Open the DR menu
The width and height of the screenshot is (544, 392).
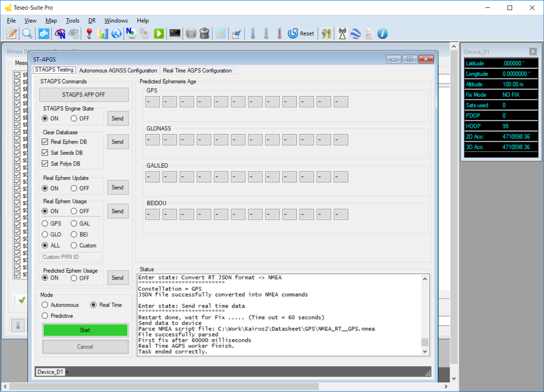coord(92,21)
